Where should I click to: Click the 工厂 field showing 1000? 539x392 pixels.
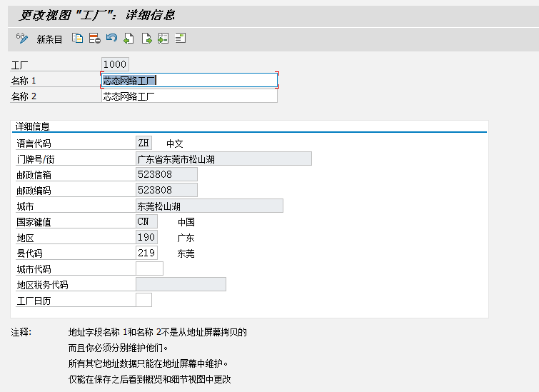115,64
